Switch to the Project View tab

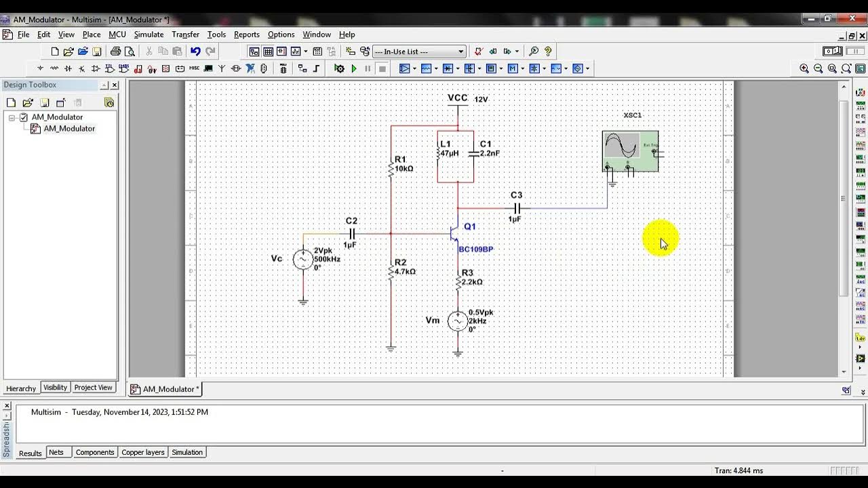coord(93,388)
